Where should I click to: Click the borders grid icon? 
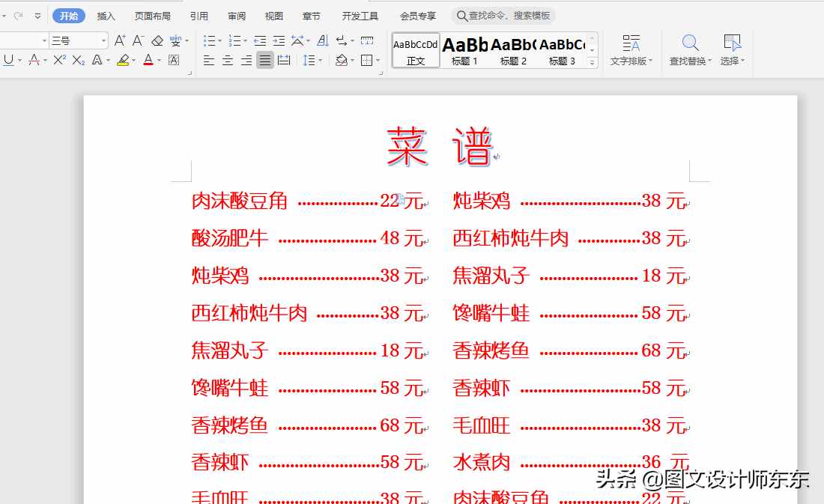367,61
